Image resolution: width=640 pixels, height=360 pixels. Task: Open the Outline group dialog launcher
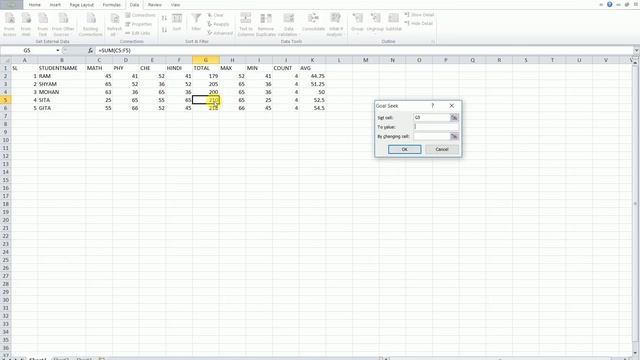[x=433, y=42]
